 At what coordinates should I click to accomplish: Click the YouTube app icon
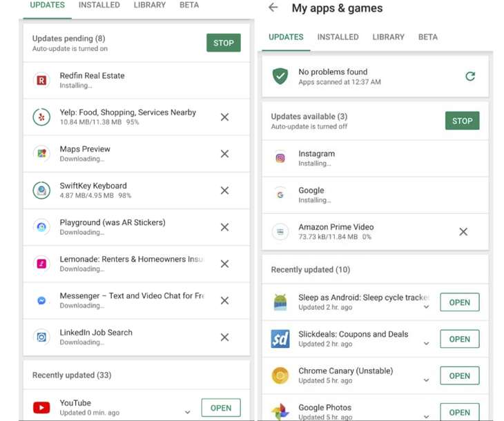point(41,407)
